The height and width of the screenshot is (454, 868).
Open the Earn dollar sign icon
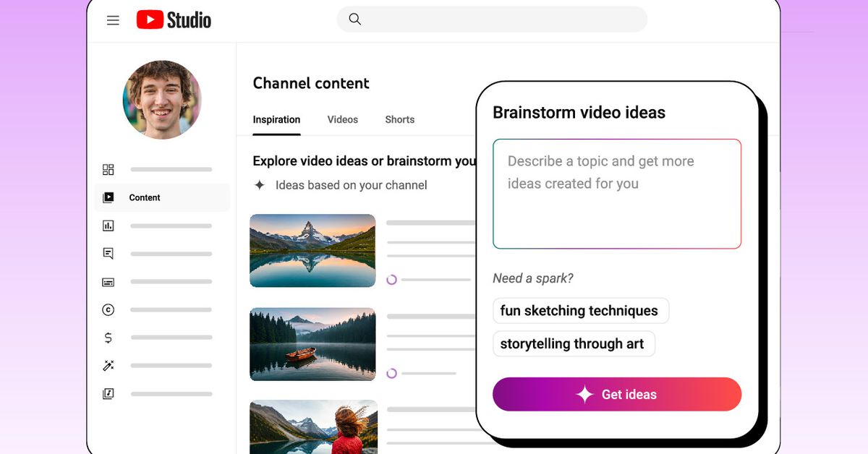click(109, 338)
